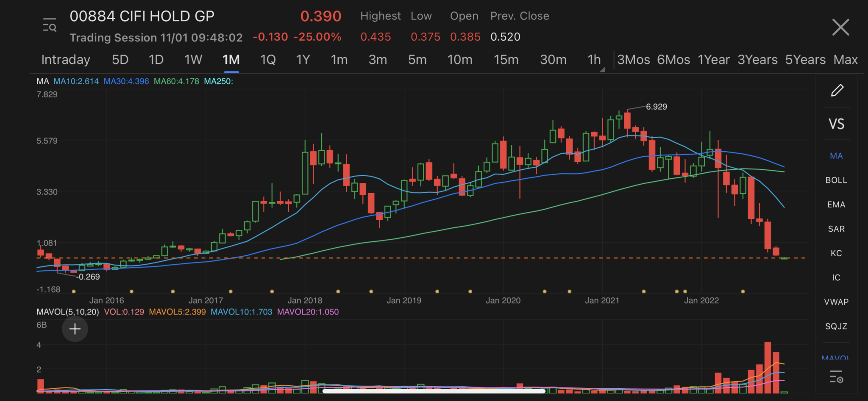The image size is (868, 401).
Task: Select the 5D timeframe
Action: (x=120, y=60)
